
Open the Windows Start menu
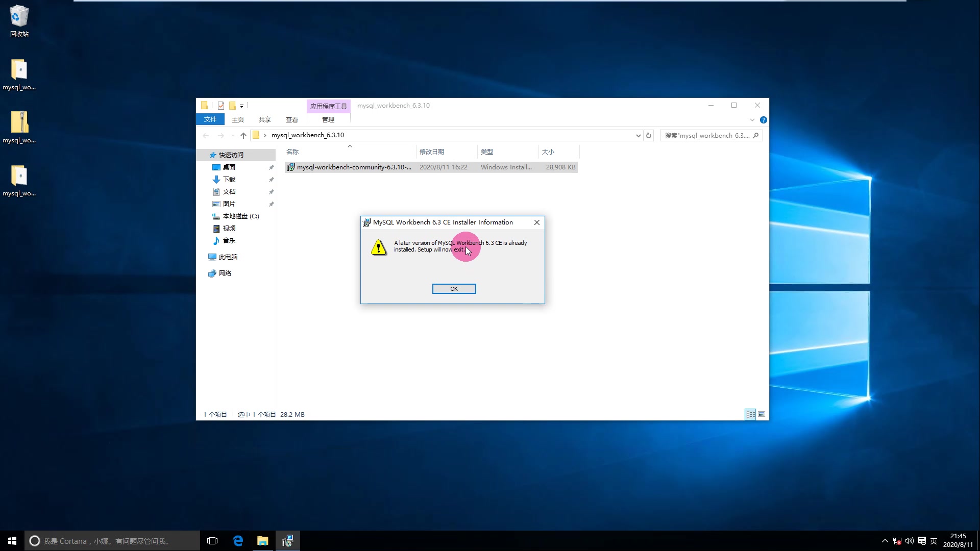pos(12,541)
